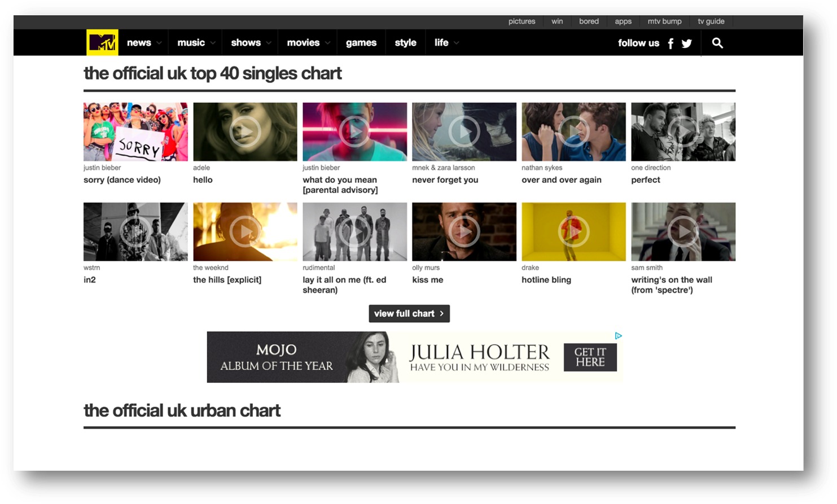837x504 pixels.
Task: Click the weeknd artist name
Action: 211,268
